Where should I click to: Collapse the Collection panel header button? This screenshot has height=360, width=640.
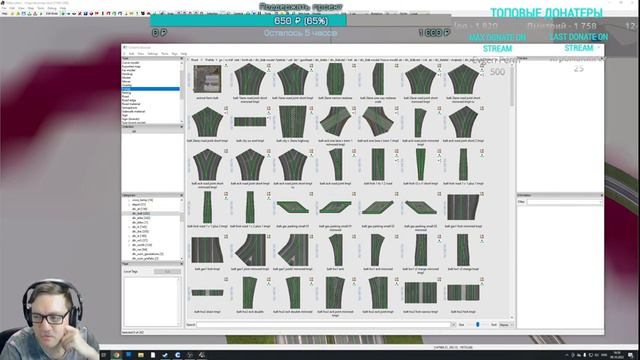pos(182,127)
